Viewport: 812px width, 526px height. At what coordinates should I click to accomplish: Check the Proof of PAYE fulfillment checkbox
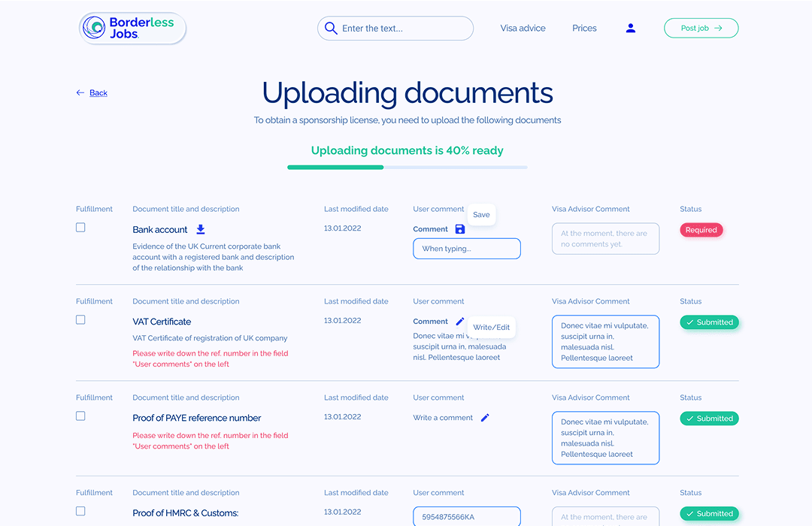(x=80, y=416)
